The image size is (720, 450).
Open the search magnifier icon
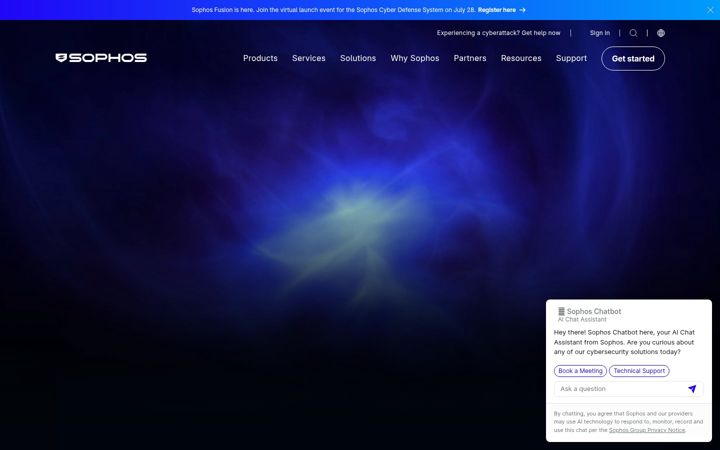click(x=633, y=33)
